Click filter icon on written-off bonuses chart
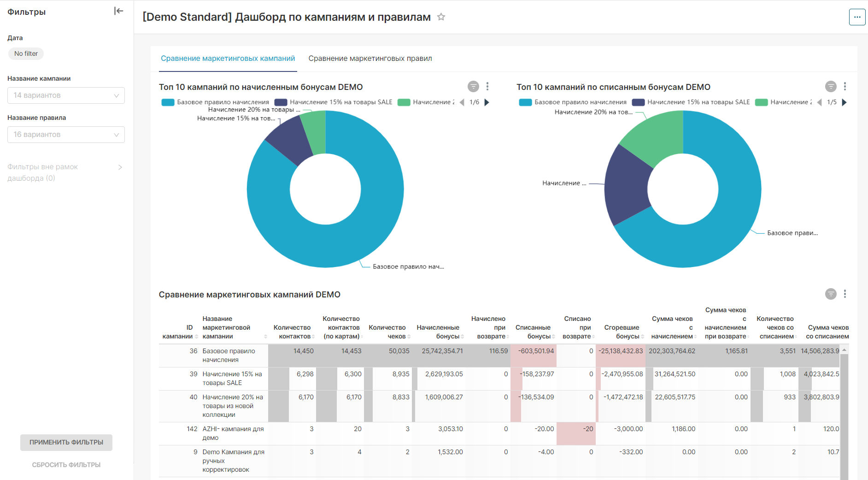The width and height of the screenshot is (868, 480). (x=831, y=87)
